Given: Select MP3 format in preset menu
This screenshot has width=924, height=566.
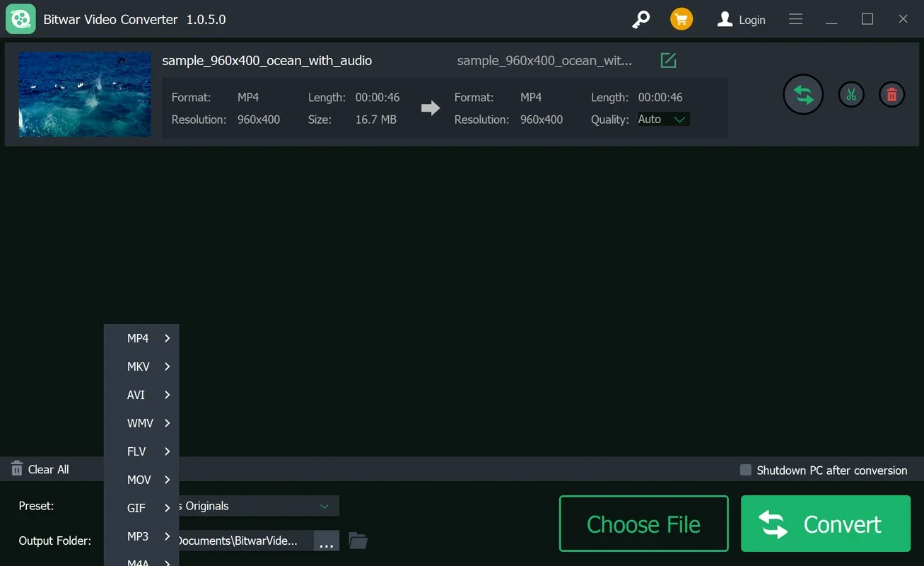Looking at the screenshot, I should tap(141, 536).
